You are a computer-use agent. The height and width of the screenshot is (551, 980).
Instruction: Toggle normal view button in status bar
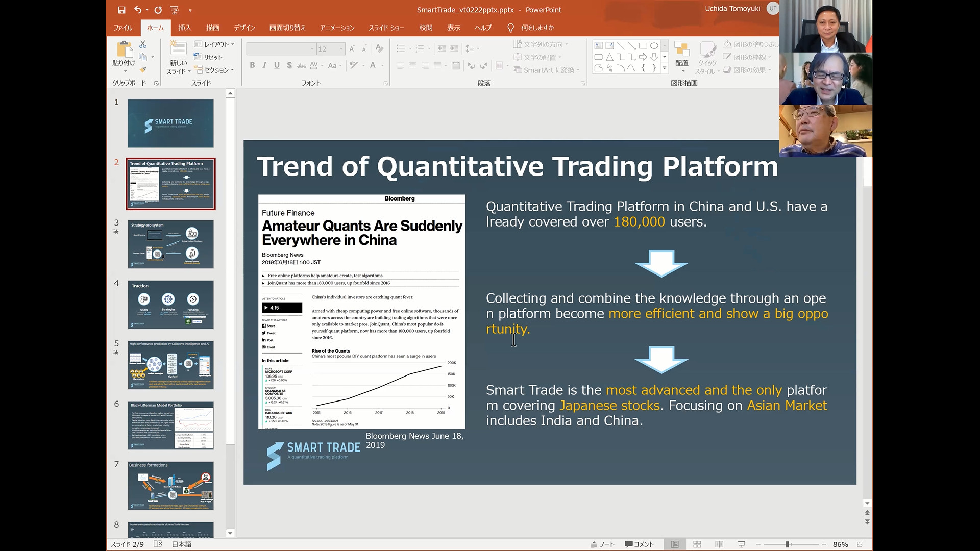[675, 544]
